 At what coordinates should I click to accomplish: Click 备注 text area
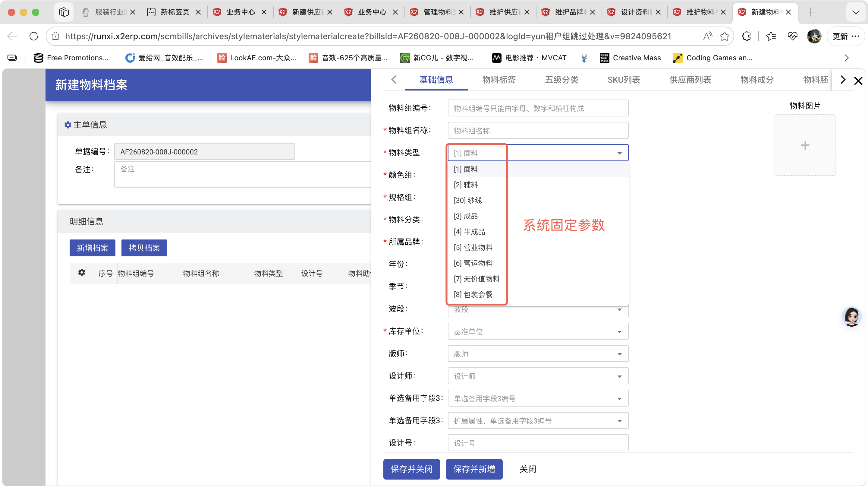243,174
